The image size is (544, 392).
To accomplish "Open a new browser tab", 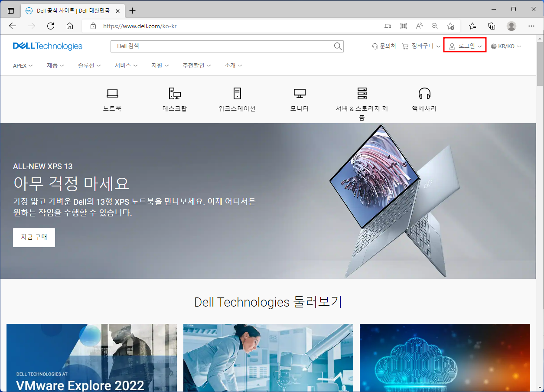I will [x=133, y=10].
